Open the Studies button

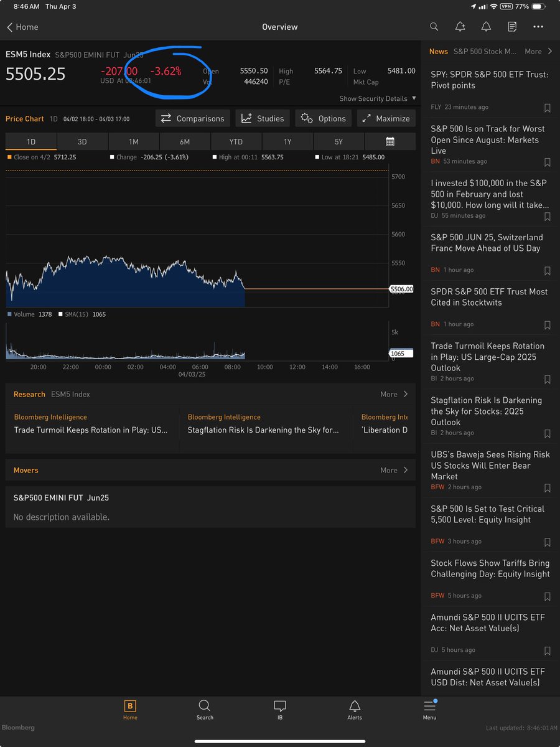[x=263, y=118]
